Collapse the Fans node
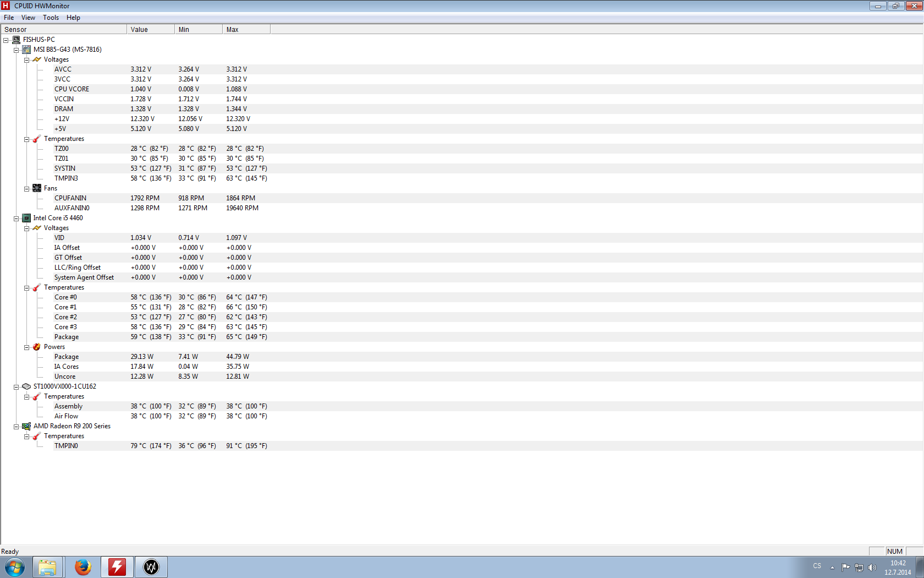Viewport: 924px width, 578px height. click(x=26, y=189)
